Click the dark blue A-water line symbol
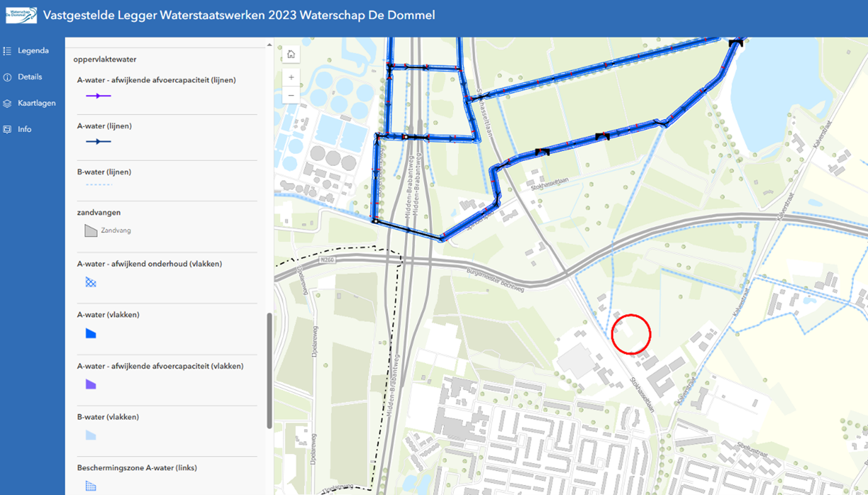 coord(98,141)
